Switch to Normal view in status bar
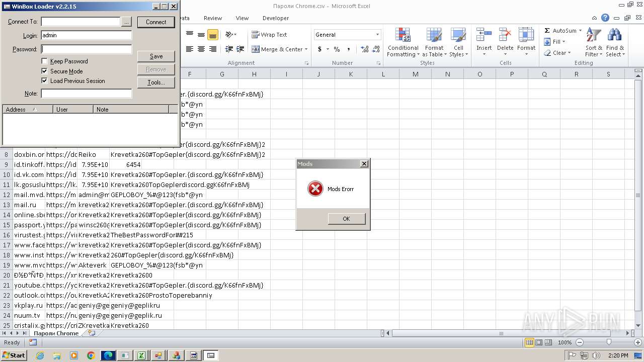This screenshot has height=362, width=644. coord(529,342)
